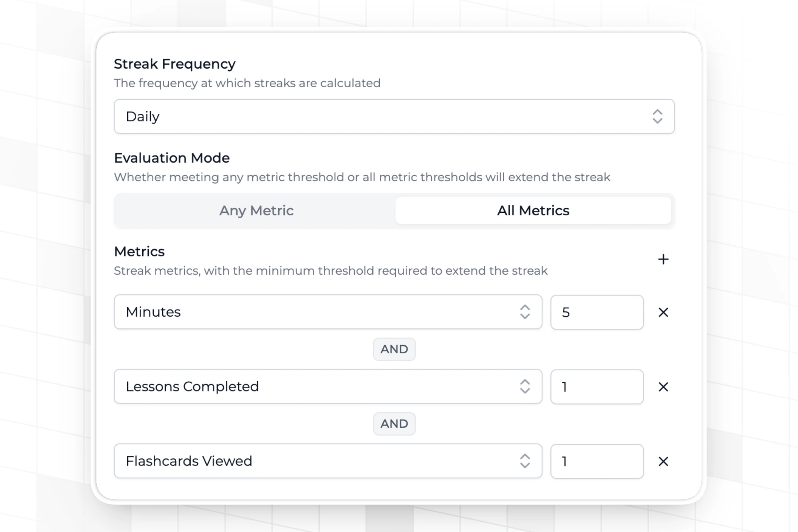This screenshot has height=532, width=798.
Task: Focus the Flashcards Viewed threshold input
Action: (597, 461)
